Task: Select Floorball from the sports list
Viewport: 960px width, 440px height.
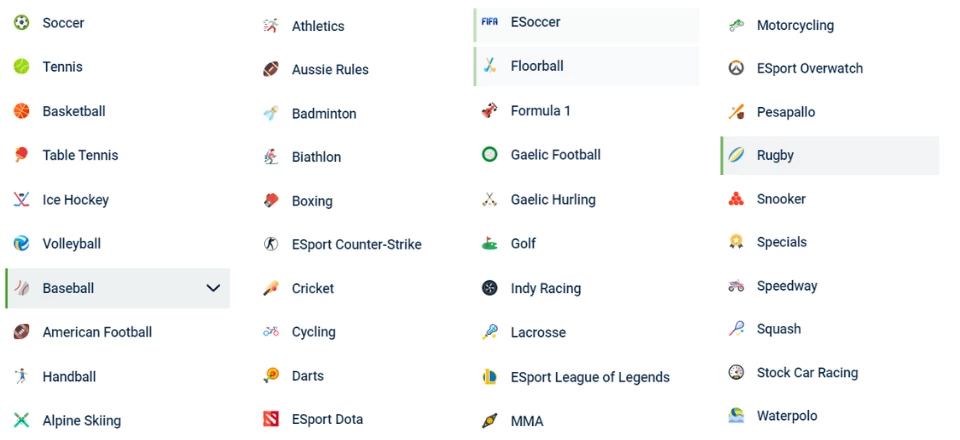Action: (537, 66)
